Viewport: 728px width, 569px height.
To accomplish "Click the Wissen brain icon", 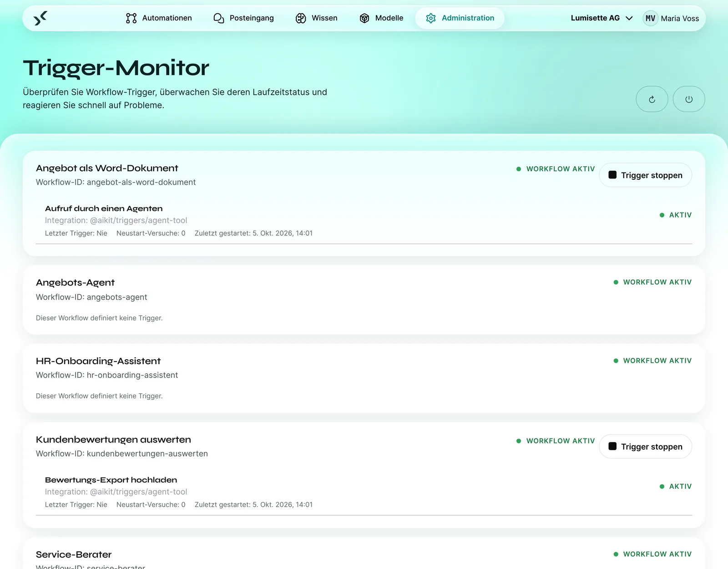I will [x=301, y=18].
